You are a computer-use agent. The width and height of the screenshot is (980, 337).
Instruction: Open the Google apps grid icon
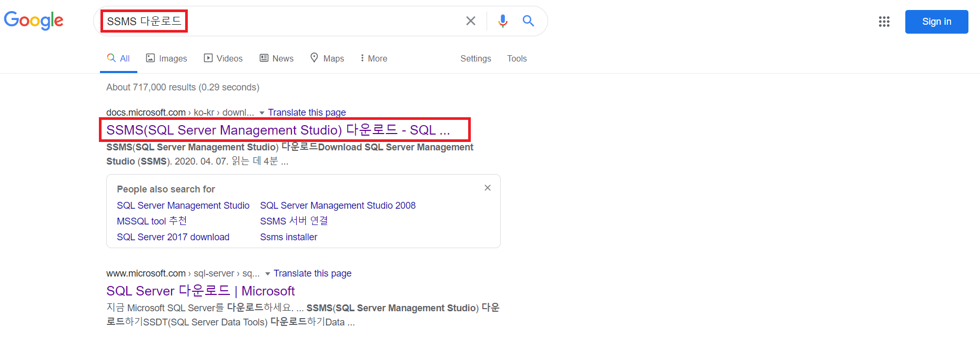(884, 22)
